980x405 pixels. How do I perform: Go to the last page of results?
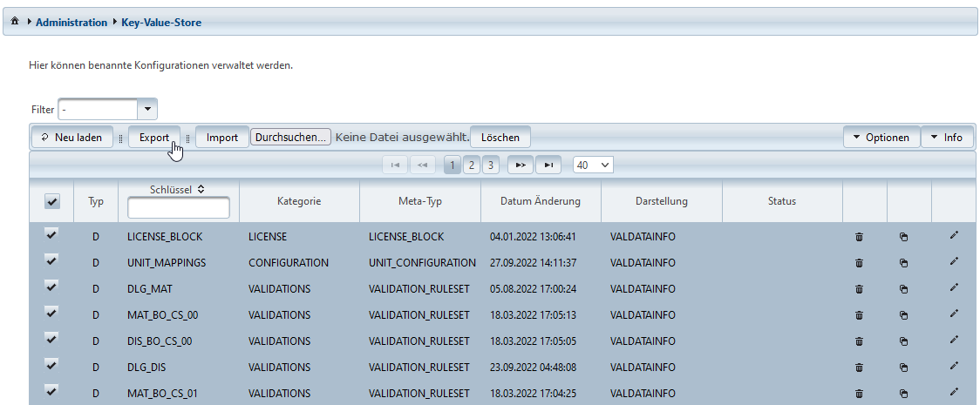(x=548, y=165)
